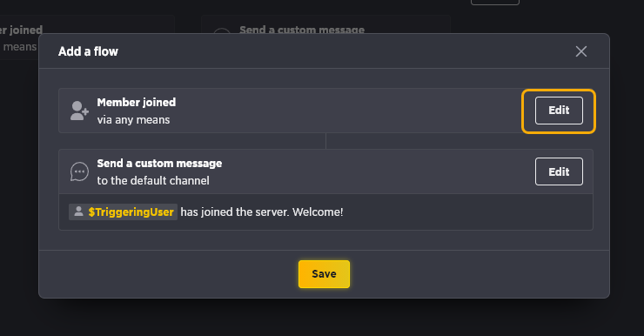Screen dimensions: 644x336
Task: Click the 'Member joined' heading
Action: click(137, 102)
